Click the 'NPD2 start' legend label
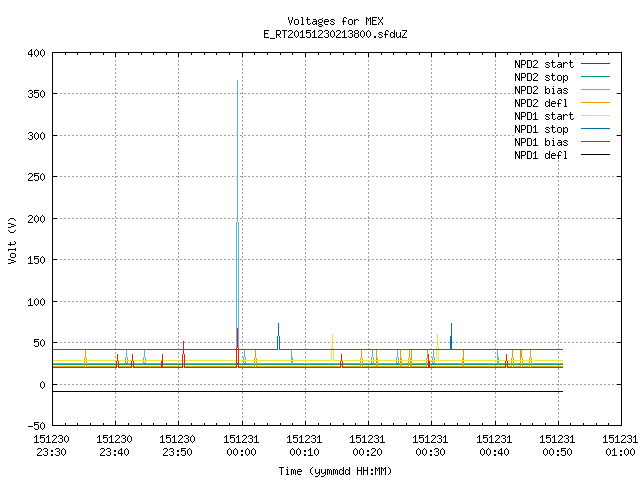 point(544,64)
